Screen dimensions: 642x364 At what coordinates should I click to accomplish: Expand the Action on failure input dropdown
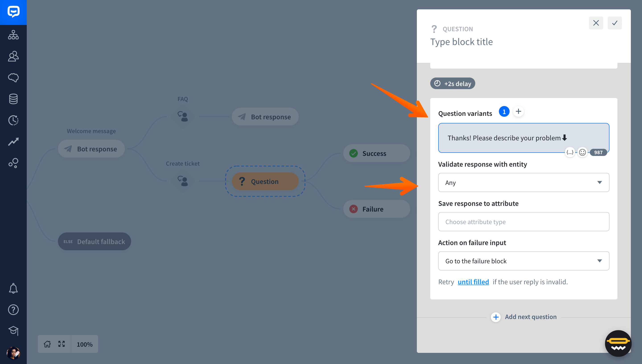coord(523,261)
